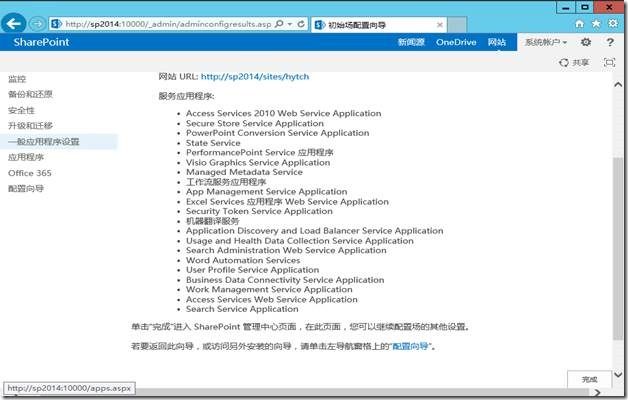Click Secure Store Service Application text
The height and width of the screenshot is (400, 628).
tap(255, 123)
